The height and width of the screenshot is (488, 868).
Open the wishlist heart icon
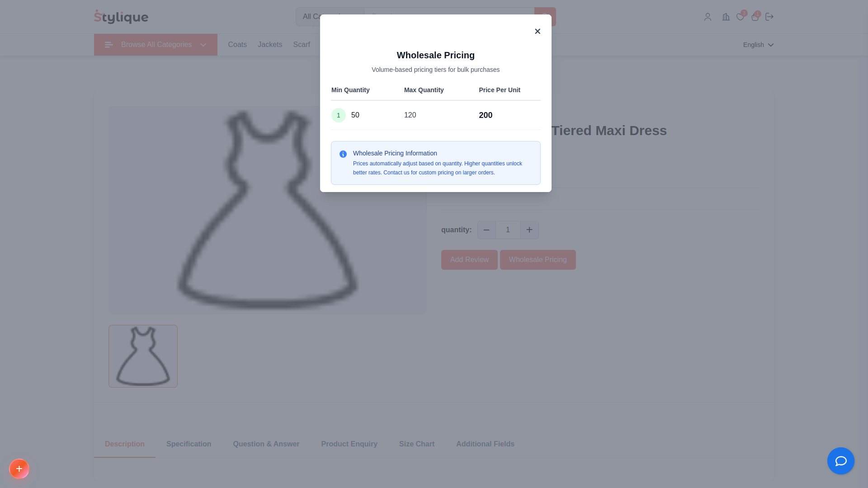point(740,17)
